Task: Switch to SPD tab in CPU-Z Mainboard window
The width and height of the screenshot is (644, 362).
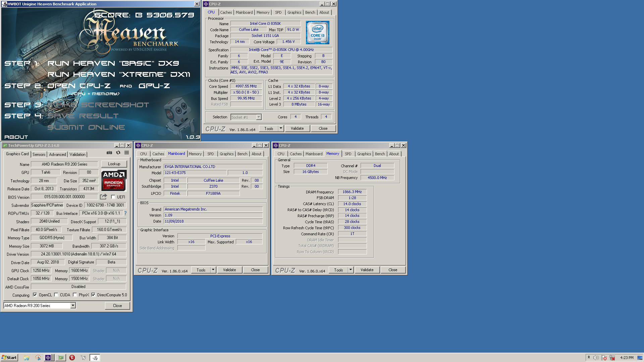Action: (211, 154)
